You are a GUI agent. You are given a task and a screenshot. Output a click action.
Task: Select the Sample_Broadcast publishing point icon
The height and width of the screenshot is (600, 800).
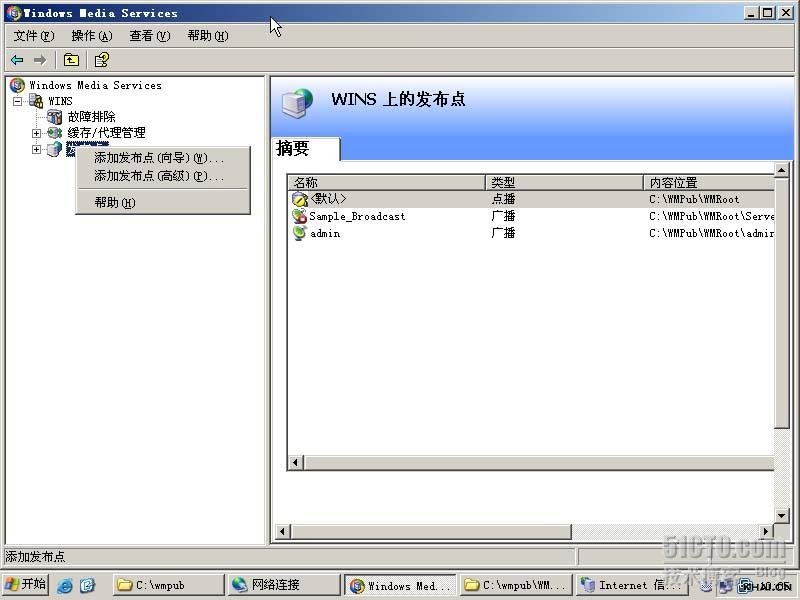click(x=299, y=216)
